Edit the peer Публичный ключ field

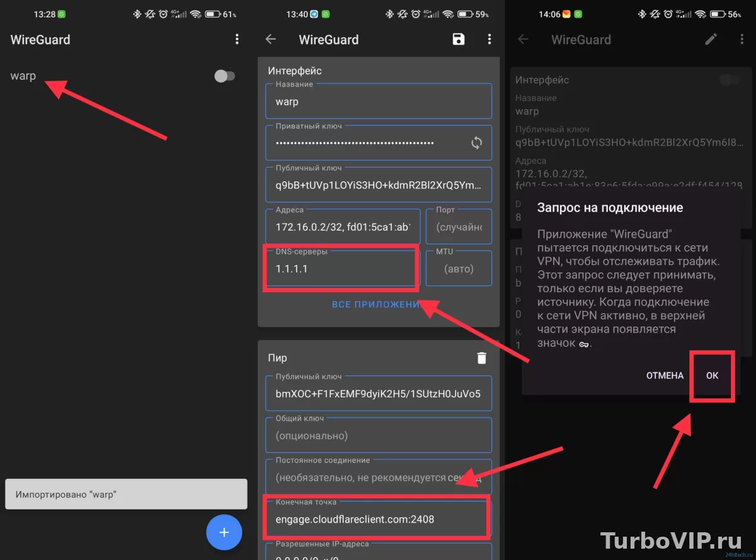point(378,394)
